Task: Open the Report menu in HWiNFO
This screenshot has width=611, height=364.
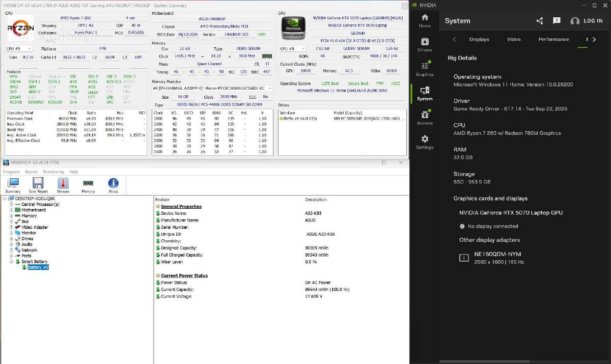Action: 32,172
